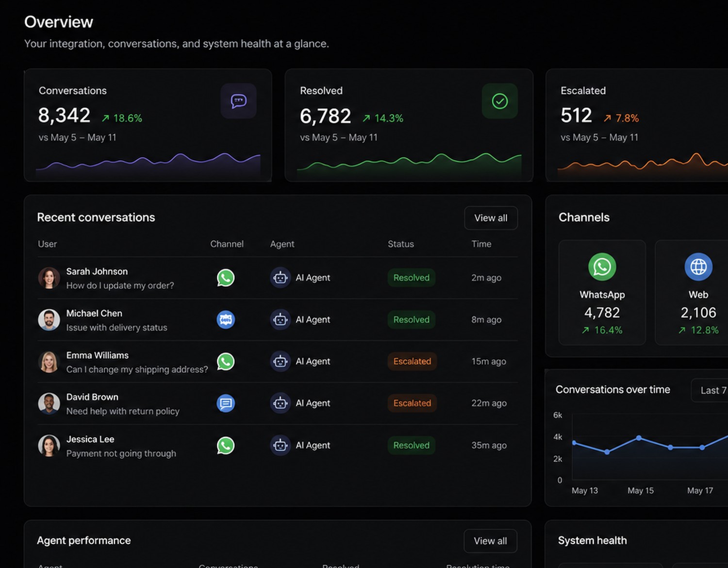Screen dimensions: 728x568
Task: Click the Web globe icon in Channels panel
Action: click(698, 267)
